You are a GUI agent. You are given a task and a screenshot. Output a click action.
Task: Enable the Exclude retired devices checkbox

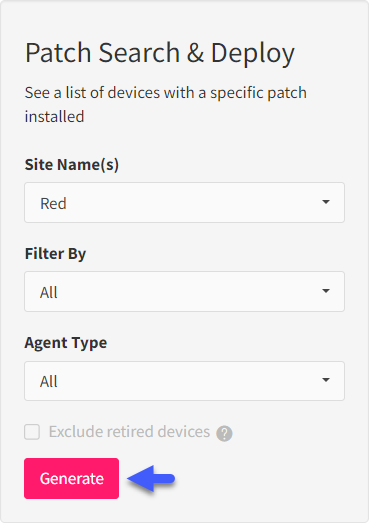click(32, 432)
